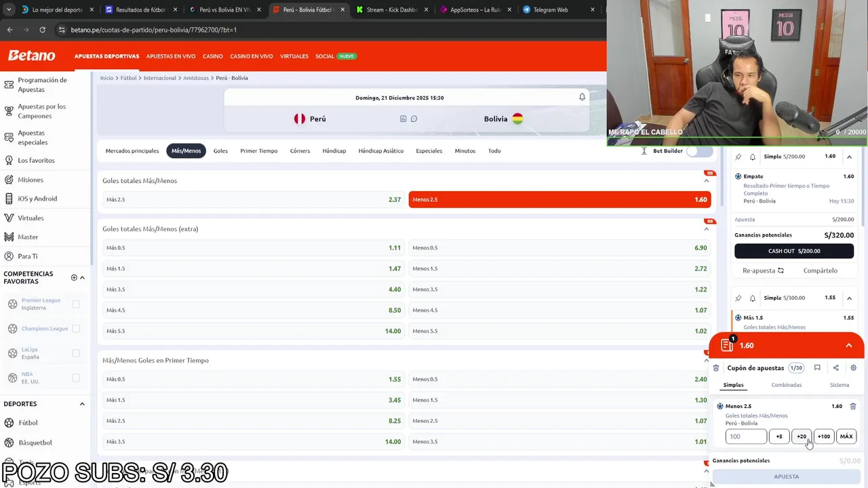Switch to the Goles market tab
This screenshot has width=868, height=488.
tap(220, 151)
